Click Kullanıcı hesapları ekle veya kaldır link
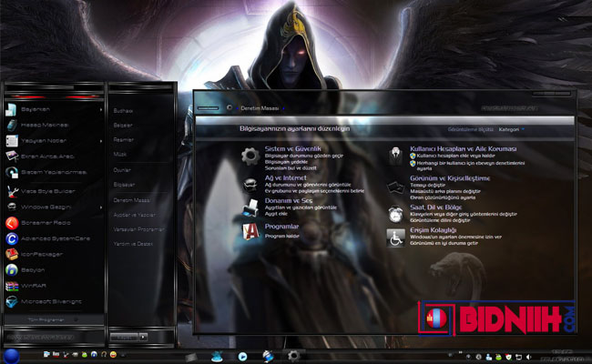Image resolution: width=592 pixels, height=364 pixels. pyautogui.click(x=455, y=156)
